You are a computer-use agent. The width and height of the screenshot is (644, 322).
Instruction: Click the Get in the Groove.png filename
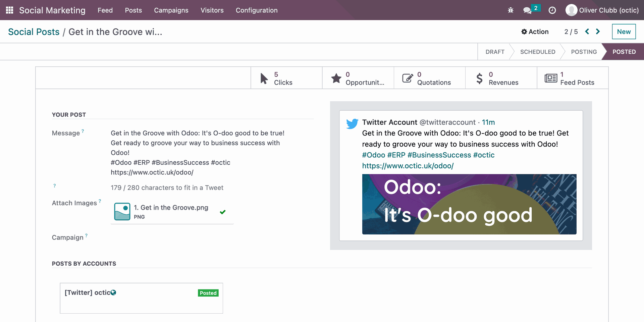(171, 208)
